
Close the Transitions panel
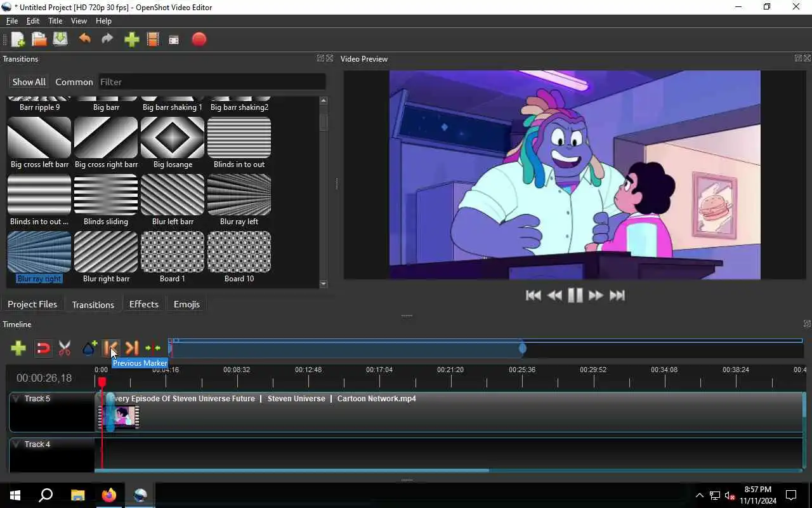(329, 58)
